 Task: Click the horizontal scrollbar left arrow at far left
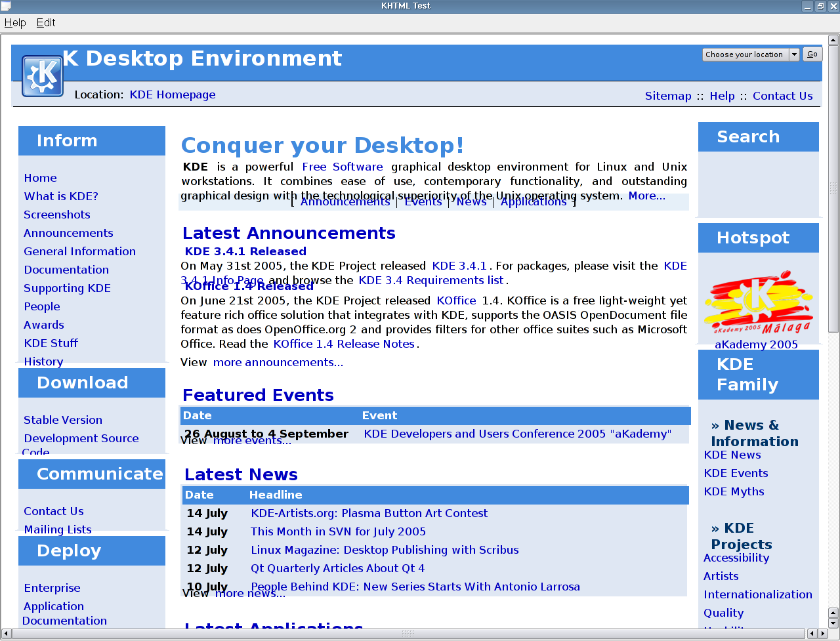click(x=7, y=633)
